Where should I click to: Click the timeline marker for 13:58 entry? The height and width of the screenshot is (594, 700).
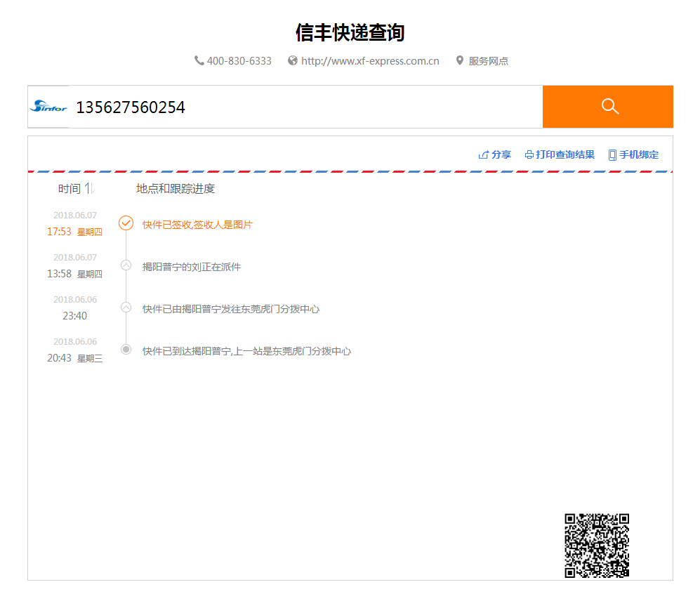pos(126,265)
